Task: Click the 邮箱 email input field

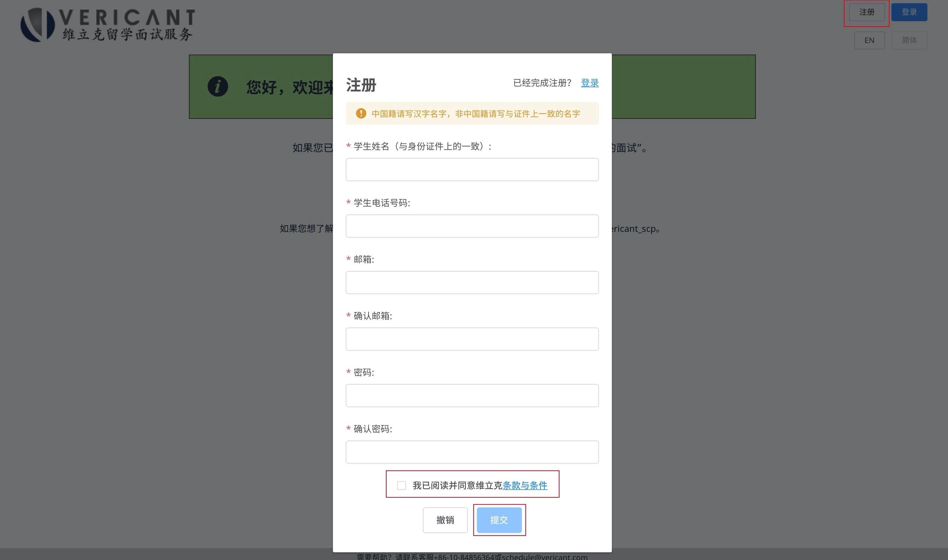Action: point(472,282)
